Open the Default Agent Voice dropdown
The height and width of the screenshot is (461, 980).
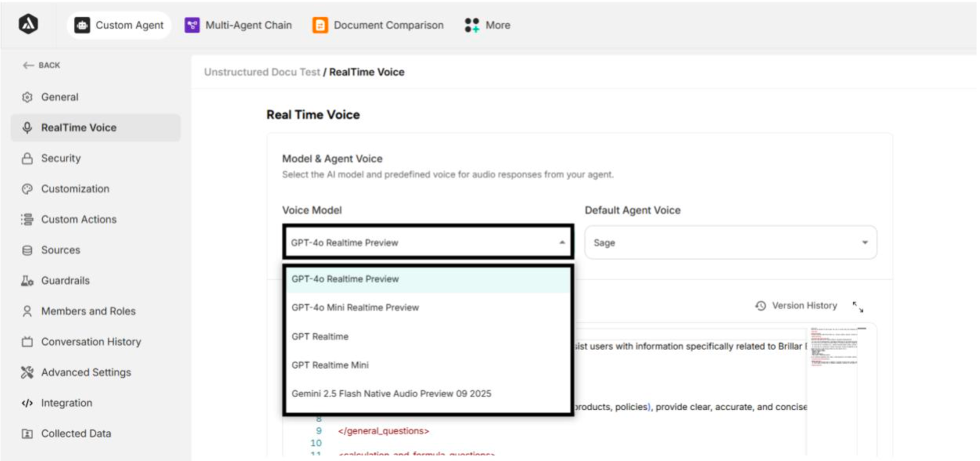pos(731,242)
